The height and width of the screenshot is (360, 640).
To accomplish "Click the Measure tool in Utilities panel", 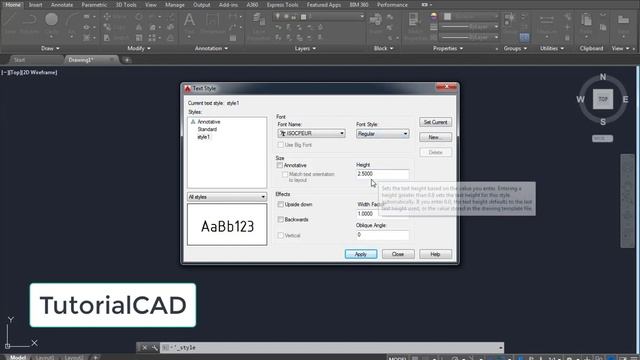I will point(547,20).
